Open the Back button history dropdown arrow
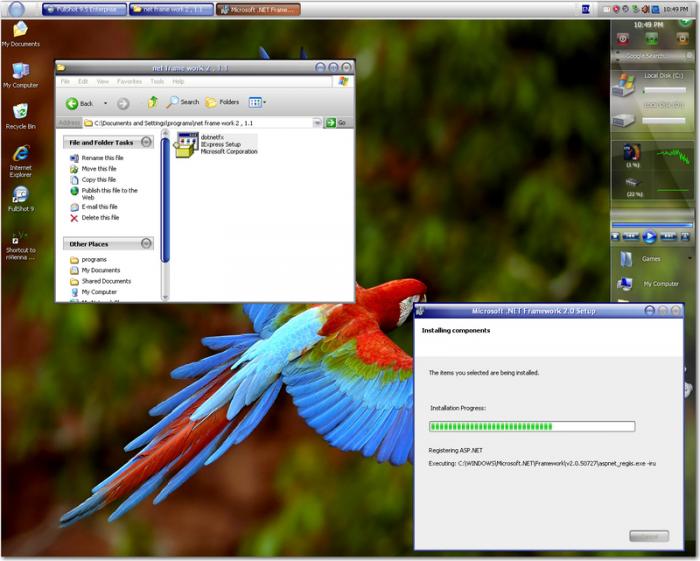Viewport: 700px width, 561px height. (105, 103)
